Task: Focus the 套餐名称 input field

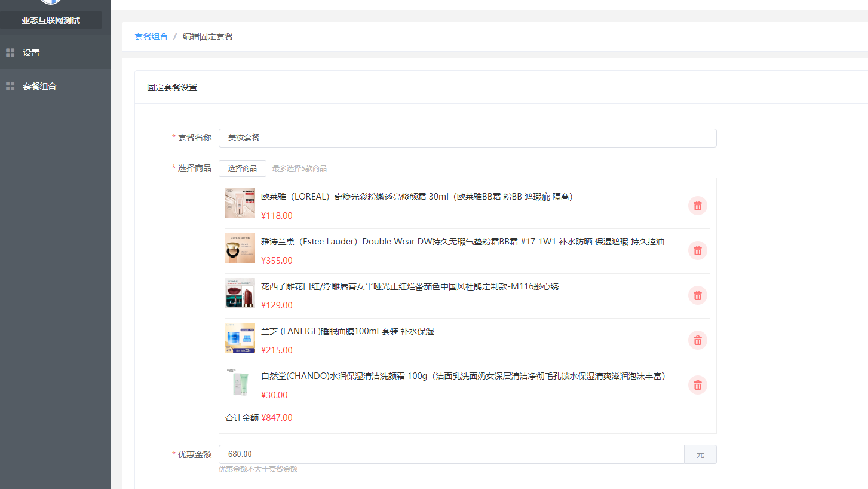Action: click(468, 138)
